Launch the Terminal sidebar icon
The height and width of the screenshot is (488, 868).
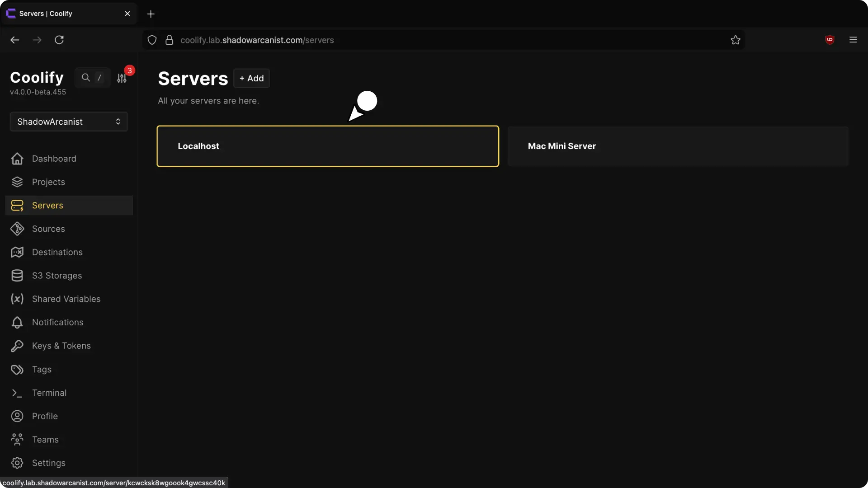point(17,393)
